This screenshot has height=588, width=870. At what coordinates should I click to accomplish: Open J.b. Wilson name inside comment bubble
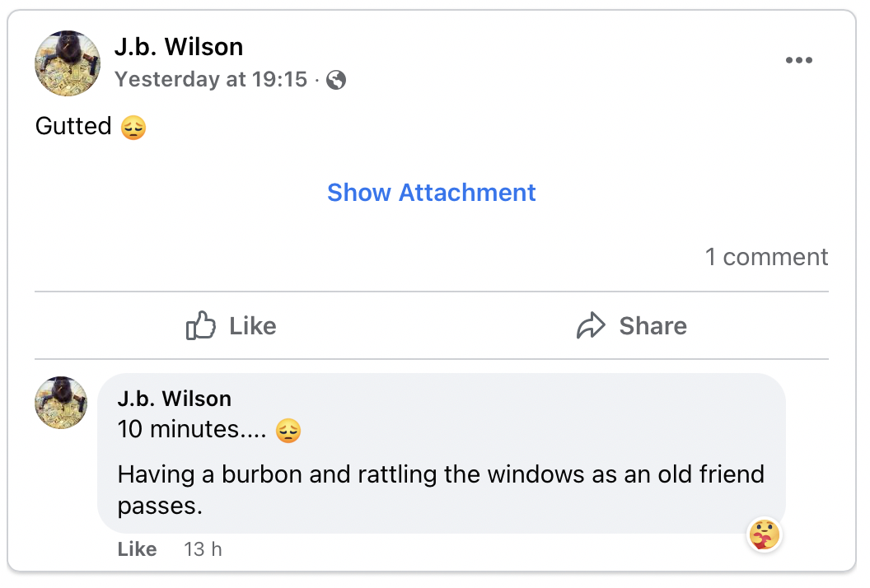[174, 399]
